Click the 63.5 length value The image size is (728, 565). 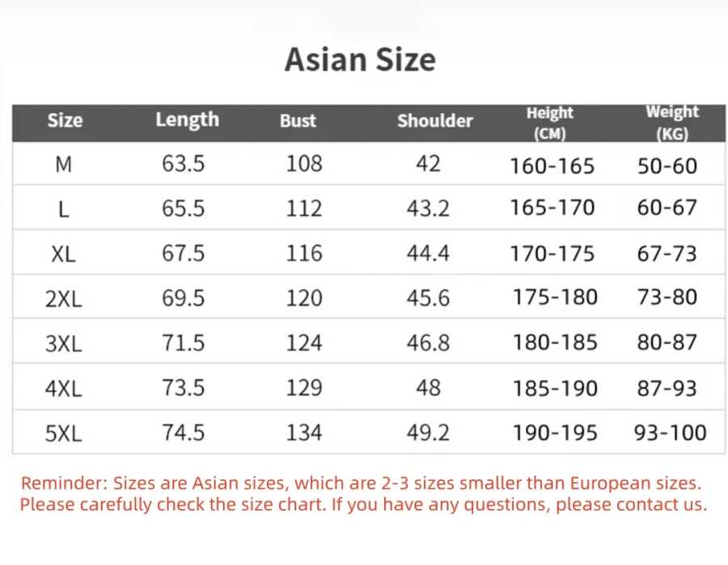click(x=184, y=164)
